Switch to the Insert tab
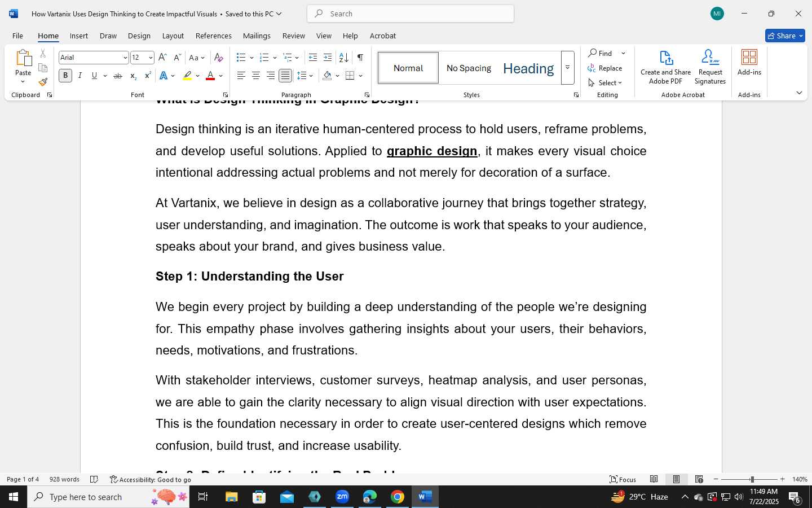This screenshot has width=812, height=508. pos(79,36)
